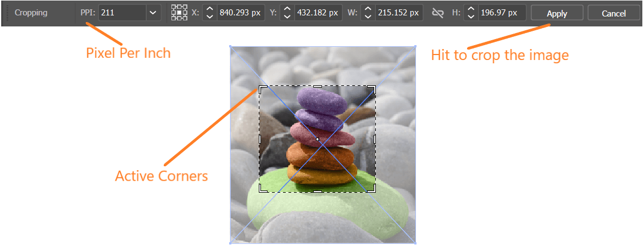Click the reference point grid icon
The height and width of the screenshot is (245, 644).
pyautogui.click(x=179, y=13)
